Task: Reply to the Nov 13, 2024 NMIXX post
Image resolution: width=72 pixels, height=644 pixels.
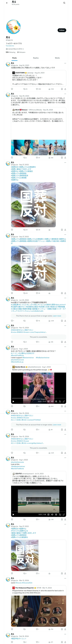Action: [12, 342]
